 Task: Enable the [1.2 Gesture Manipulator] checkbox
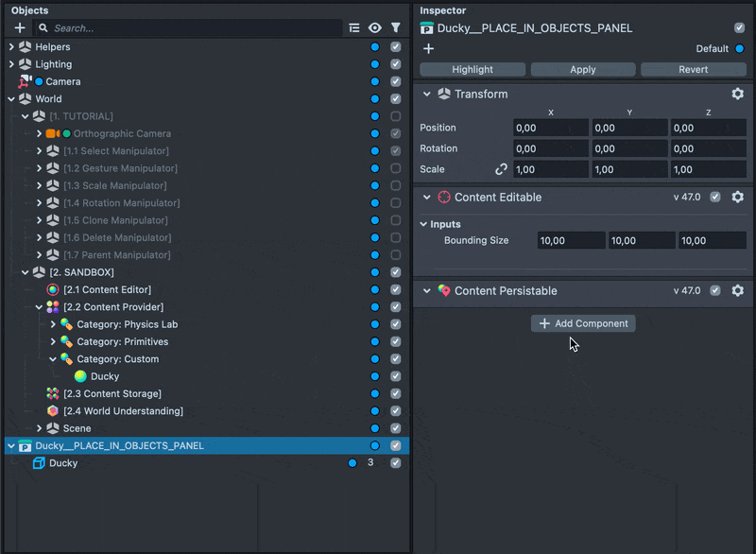396,168
